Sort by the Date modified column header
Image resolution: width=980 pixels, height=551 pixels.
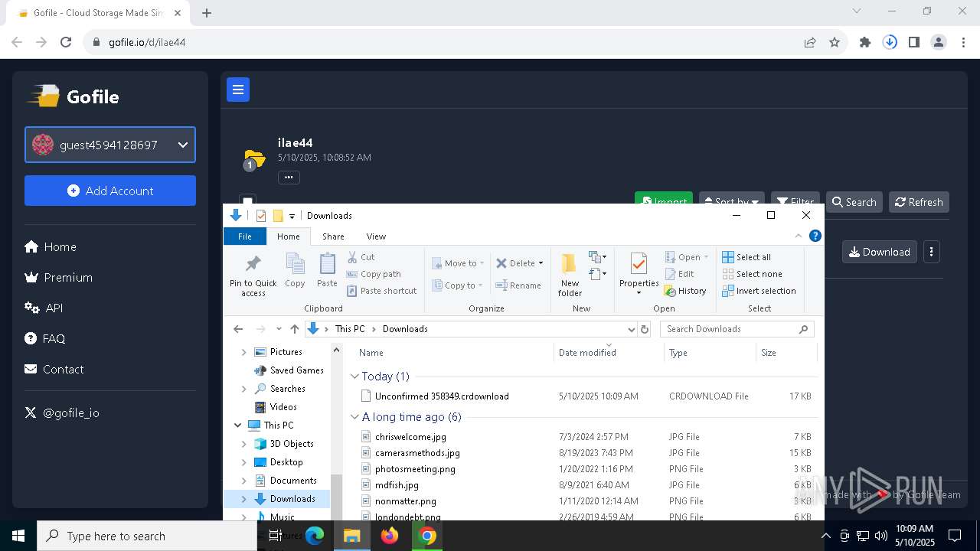[587, 353]
